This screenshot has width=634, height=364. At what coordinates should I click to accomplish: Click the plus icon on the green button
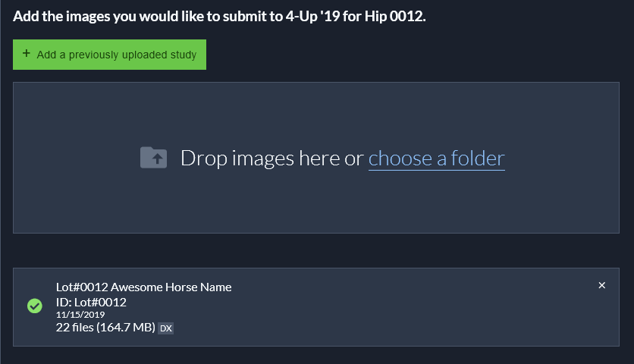point(27,54)
